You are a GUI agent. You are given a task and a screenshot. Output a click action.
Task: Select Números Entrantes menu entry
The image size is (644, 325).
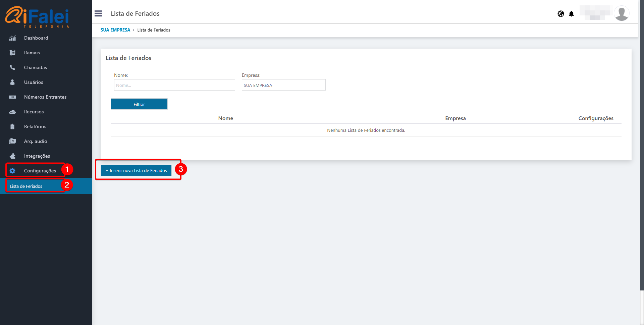tap(46, 97)
